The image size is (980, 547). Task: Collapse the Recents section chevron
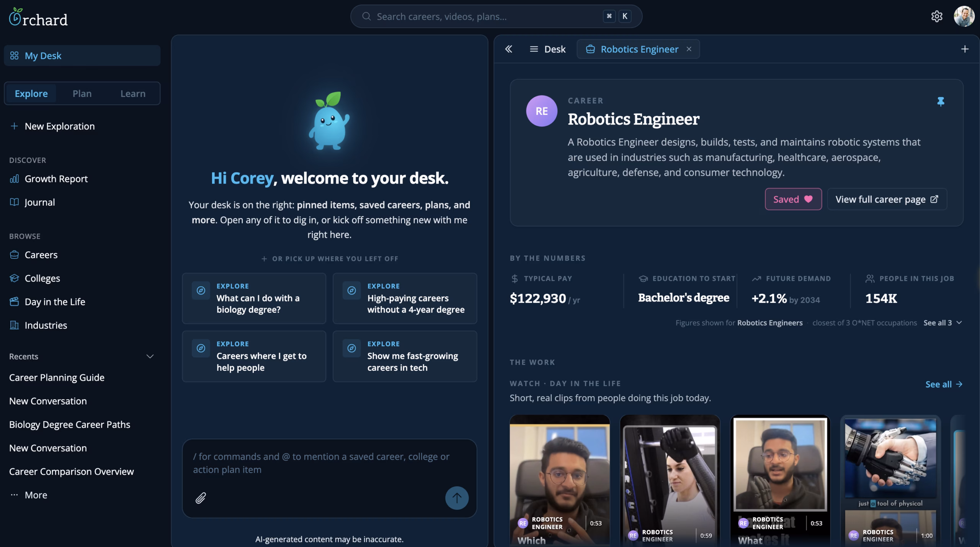pyautogui.click(x=150, y=357)
